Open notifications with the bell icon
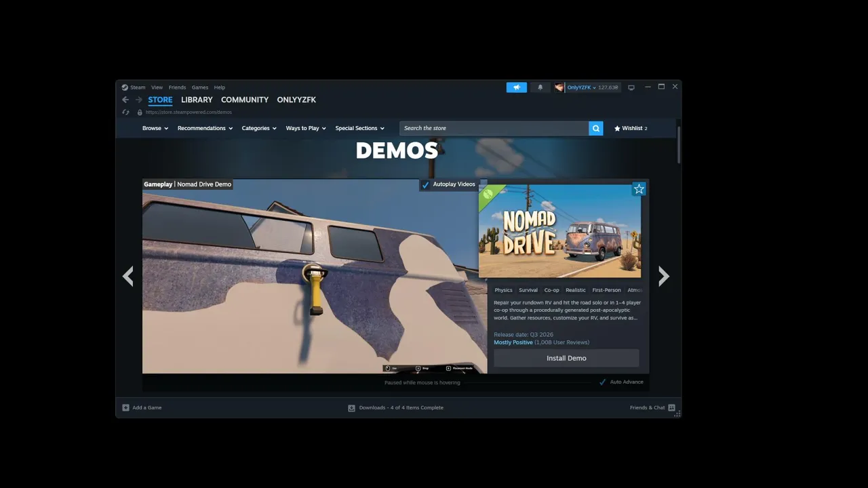This screenshot has width=868, height=488. click(540, 87)
